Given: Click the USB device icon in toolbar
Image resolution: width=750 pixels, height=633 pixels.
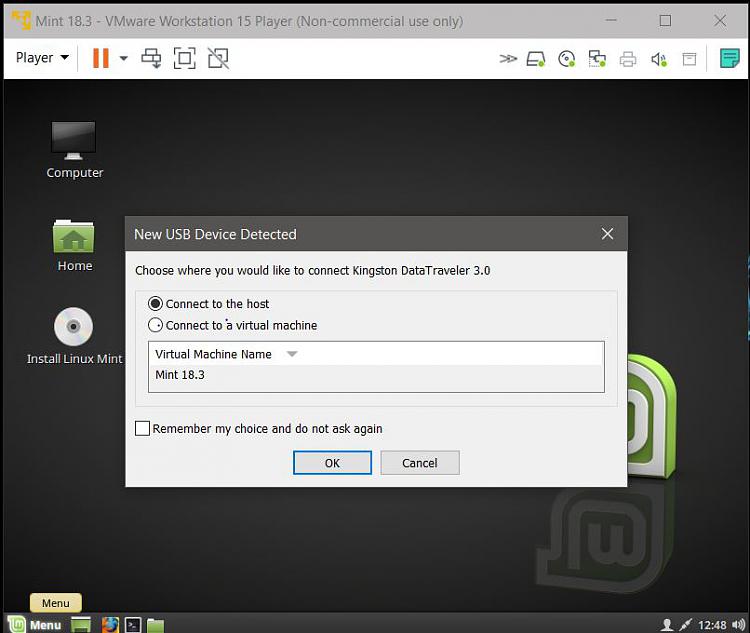Looking at the screenshot, I should [x=689, y=59].
